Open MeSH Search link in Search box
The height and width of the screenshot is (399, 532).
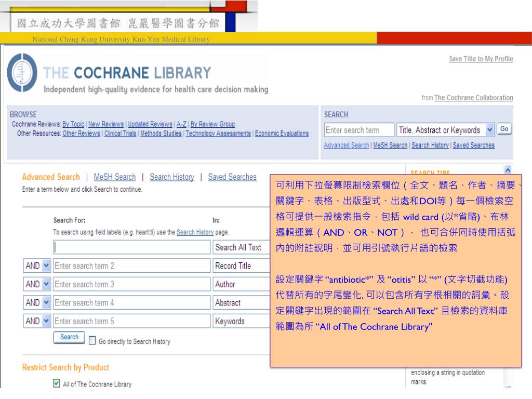click(x=390, y=145)
